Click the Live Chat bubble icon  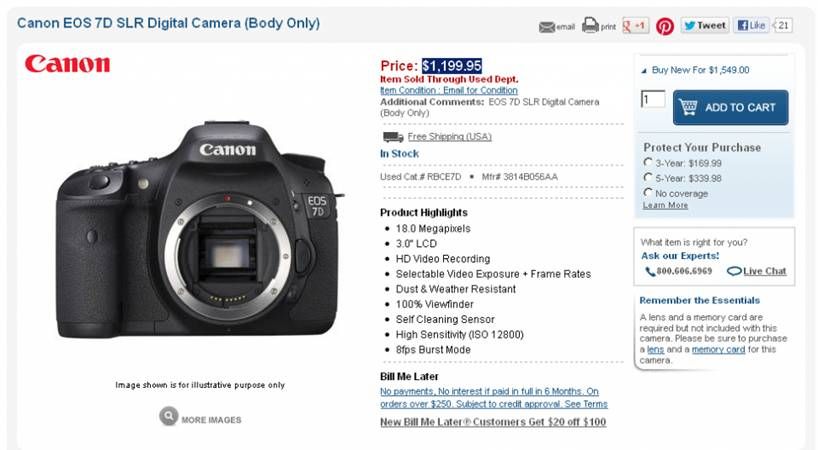[x=734, y=271]
